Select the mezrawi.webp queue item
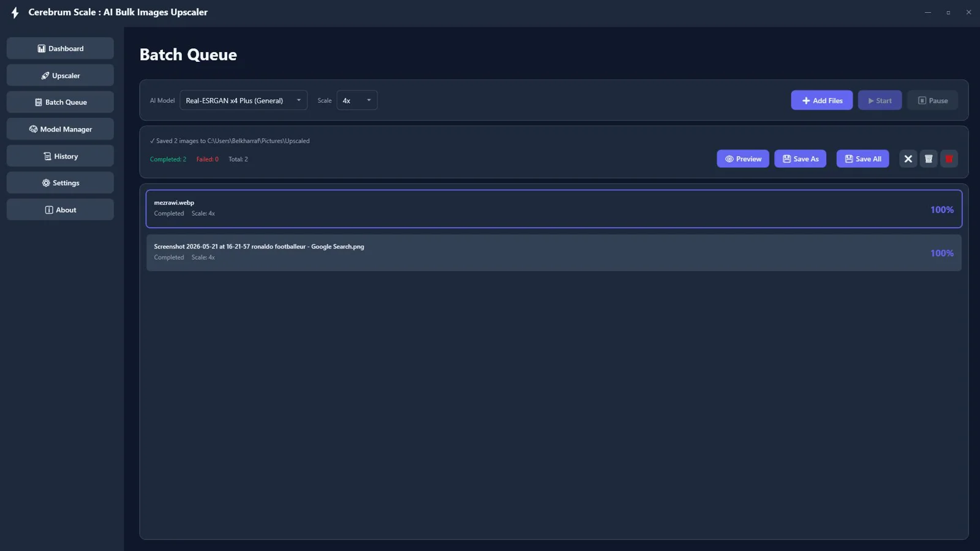Viewport: 980px width, 551px height. tap(554, 209)
